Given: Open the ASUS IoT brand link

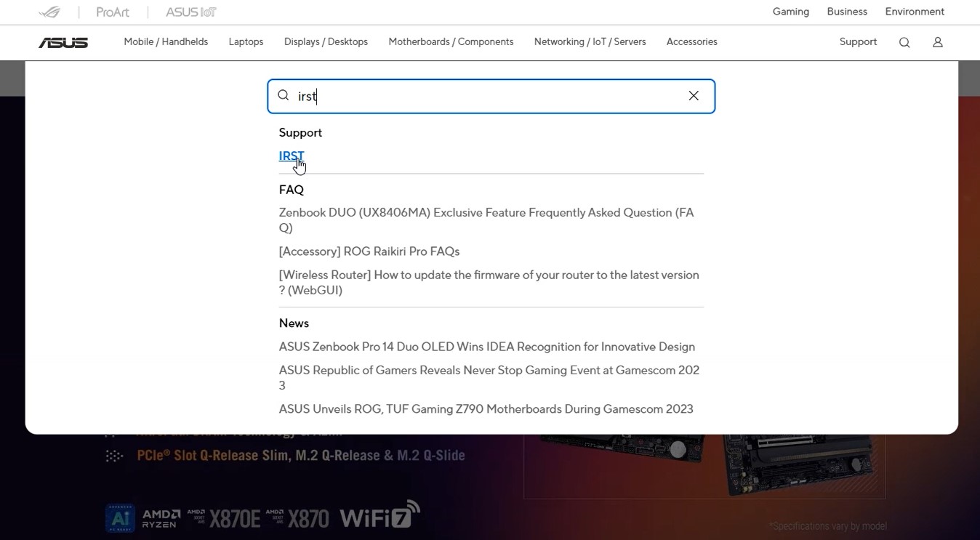Looking at the screenshot, I should coord(191,12).
